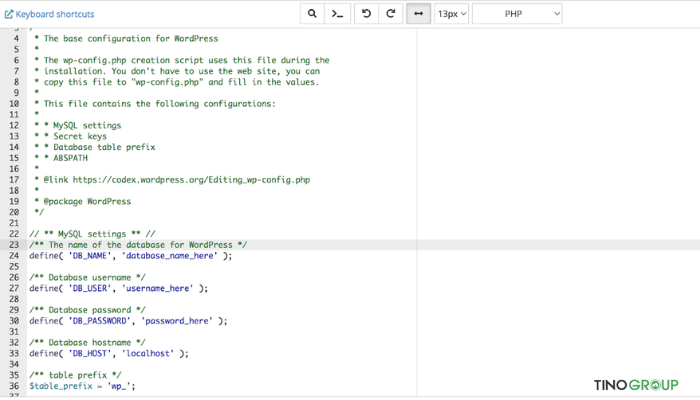
Task: Undo the last edit
Action: click(x=366, y=14)
